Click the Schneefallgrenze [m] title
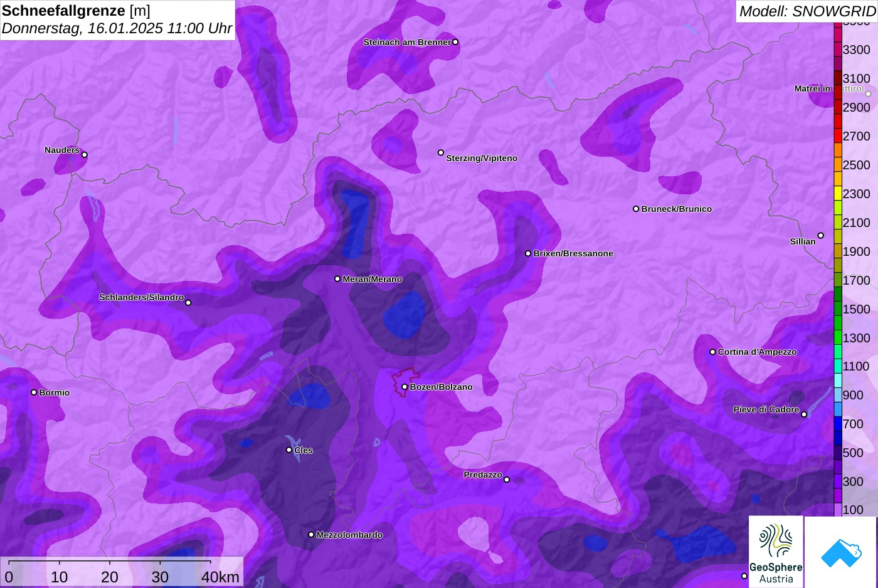The width and height of the screenshot is (878, 588). (76, 11)
